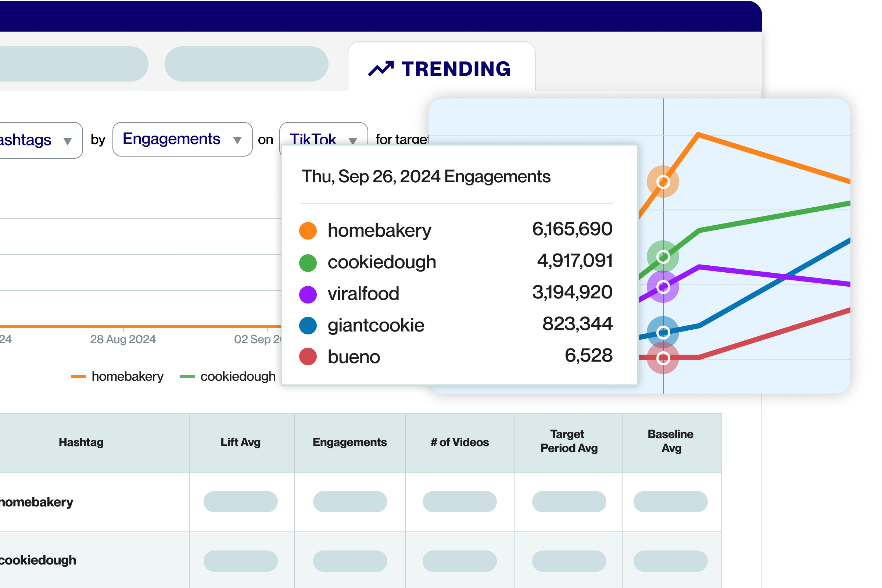Click the blue giantcookie data point marker
The image size is (882, 588).
tap(663, 332)
